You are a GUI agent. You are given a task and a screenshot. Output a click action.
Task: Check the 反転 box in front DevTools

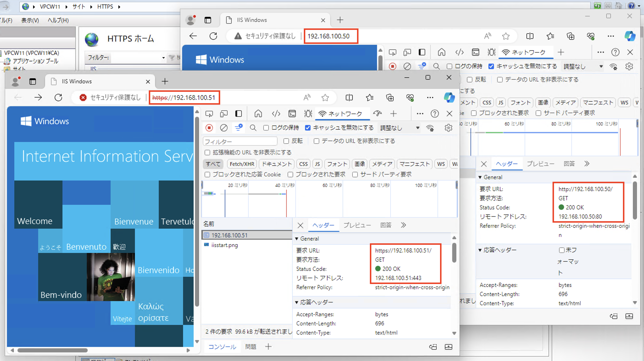(286, 141)
